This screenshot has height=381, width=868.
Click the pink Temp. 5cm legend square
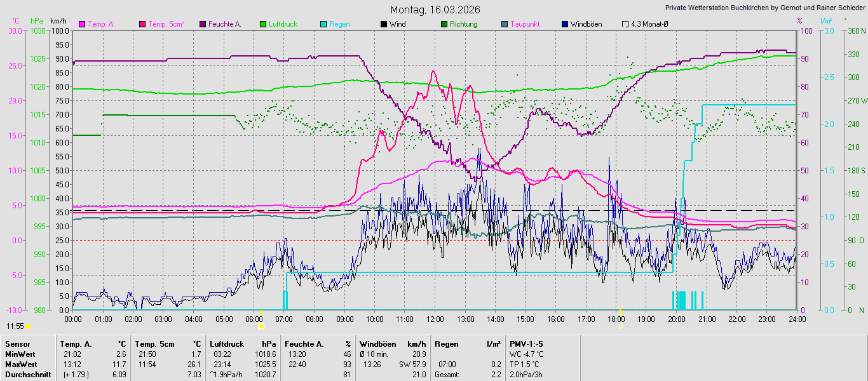pos(142,24)
